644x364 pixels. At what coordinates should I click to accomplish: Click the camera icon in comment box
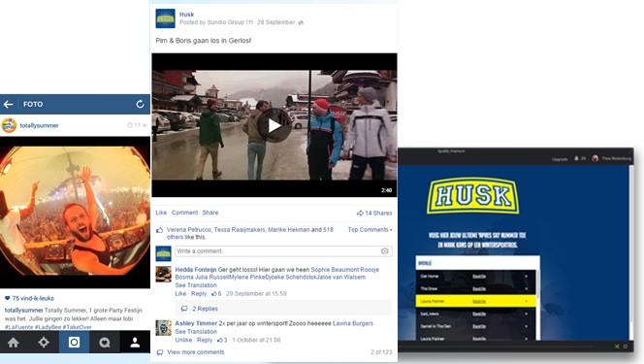[384, 251]
